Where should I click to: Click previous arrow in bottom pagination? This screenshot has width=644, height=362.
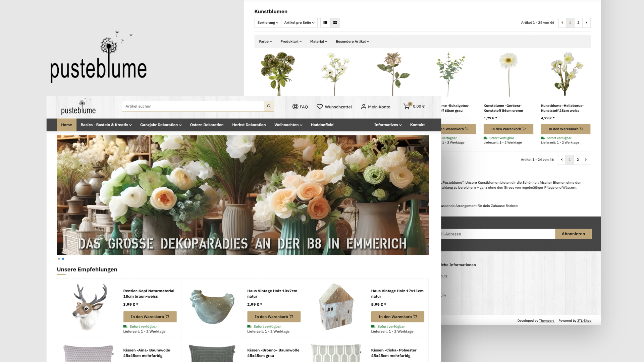(562, 160)
